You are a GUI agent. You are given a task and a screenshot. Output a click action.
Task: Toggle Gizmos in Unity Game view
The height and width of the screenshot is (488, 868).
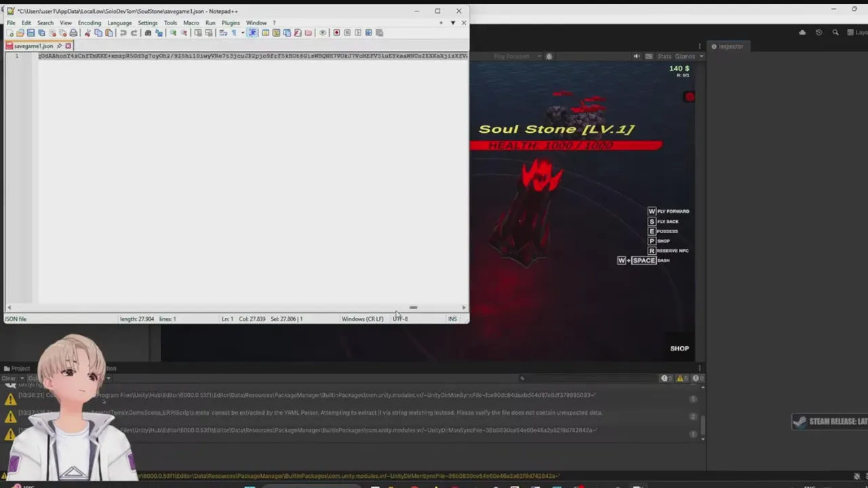pos(685,56)
